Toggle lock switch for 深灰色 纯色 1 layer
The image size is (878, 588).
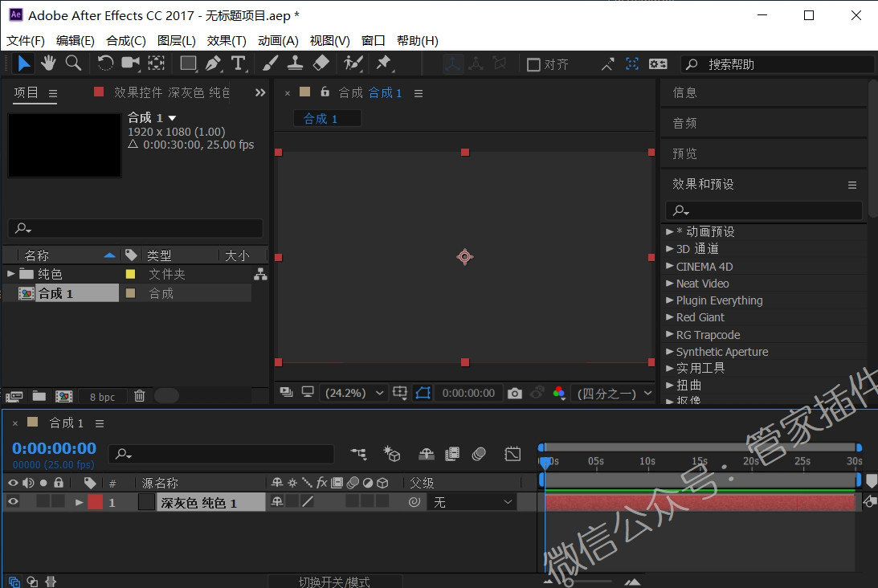(x=58, y=502)
